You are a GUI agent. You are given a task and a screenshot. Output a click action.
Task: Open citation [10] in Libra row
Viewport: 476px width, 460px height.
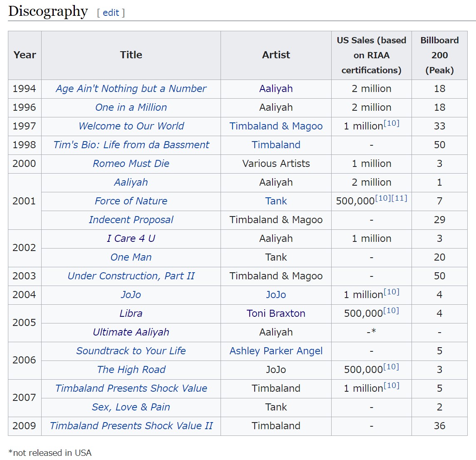(391, 311)
